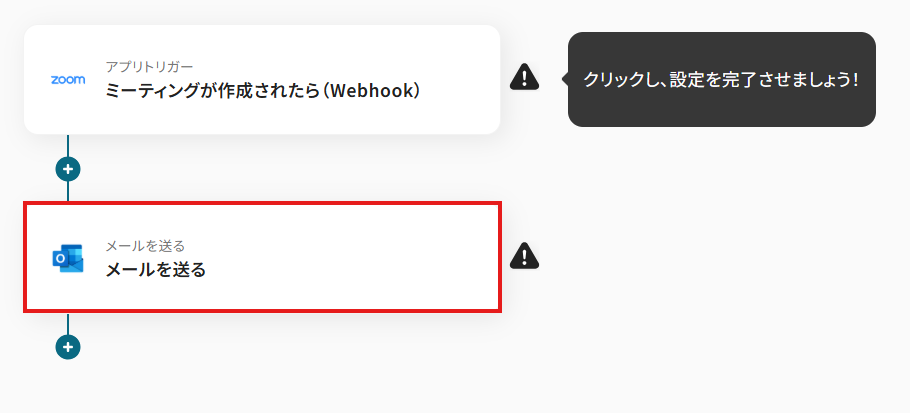The width and height of the screenshot is (910, 413).
Task: Click the bold メールを送る title text
Action: coord(156,270)
